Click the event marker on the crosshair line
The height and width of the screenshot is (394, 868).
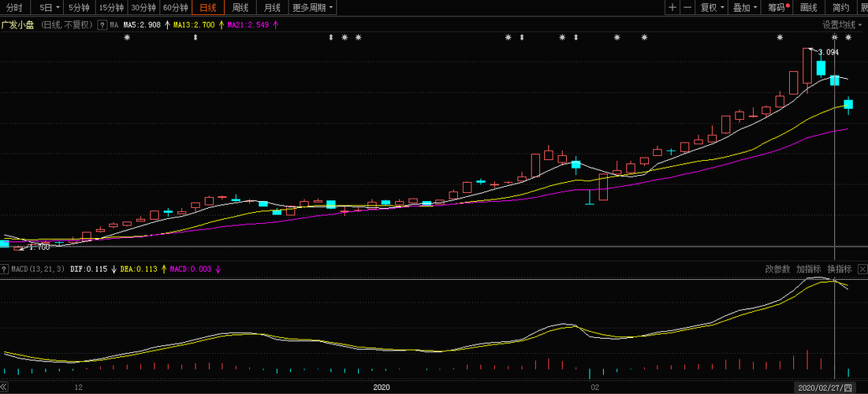tap(835, 38)
